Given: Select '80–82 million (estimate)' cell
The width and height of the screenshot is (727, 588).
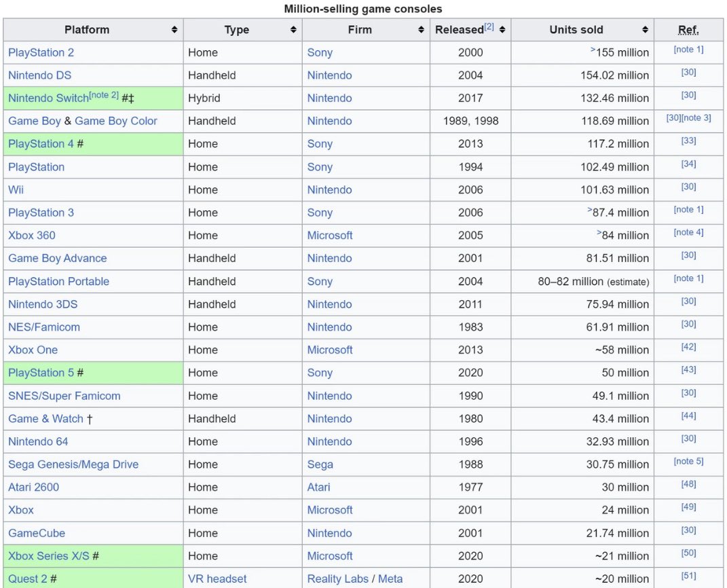Looking at the screenshot, I should click(582, 282).
